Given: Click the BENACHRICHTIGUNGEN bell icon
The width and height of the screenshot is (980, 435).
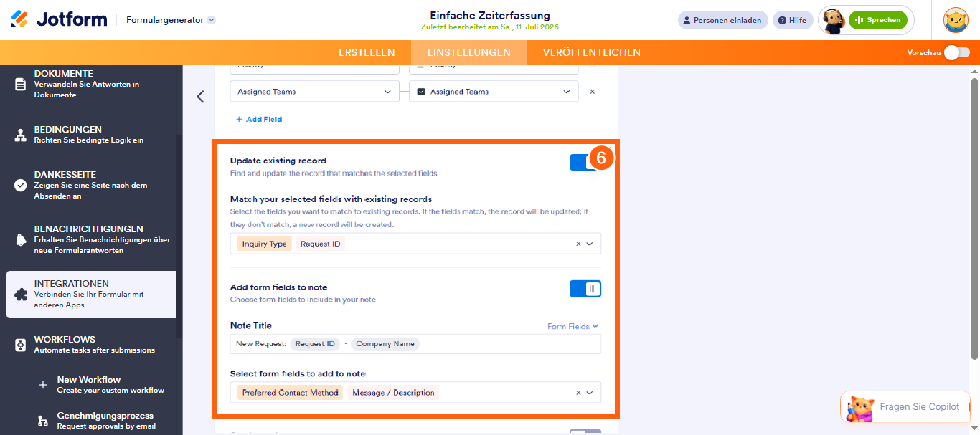Looking at the screenshot, I should tap(21, 239).
